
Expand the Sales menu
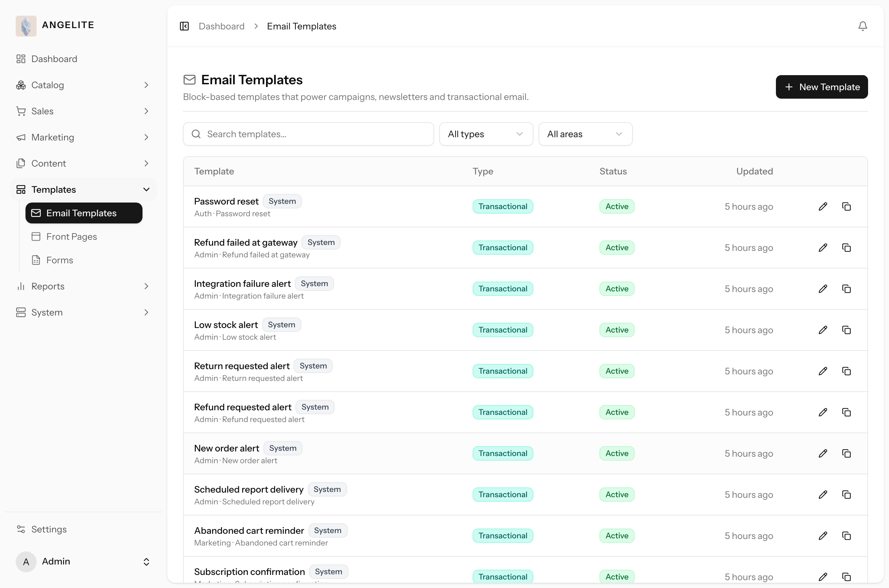click(x=83, y=111)
